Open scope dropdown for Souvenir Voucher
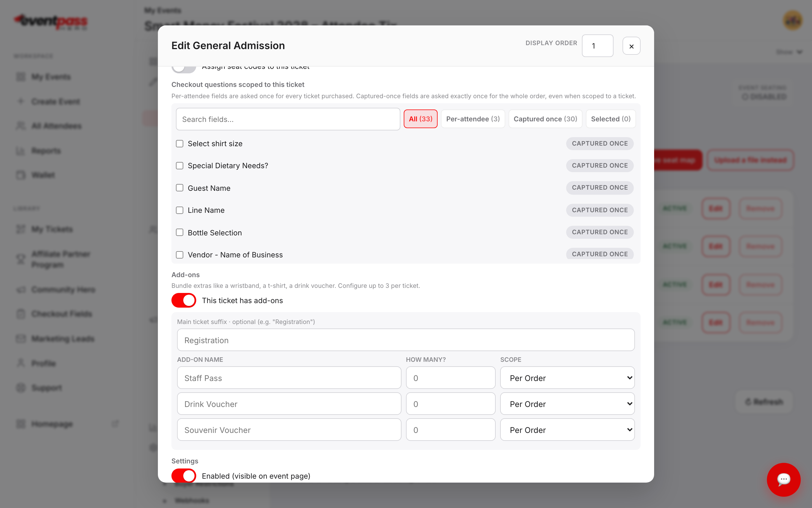 point(567,430)
